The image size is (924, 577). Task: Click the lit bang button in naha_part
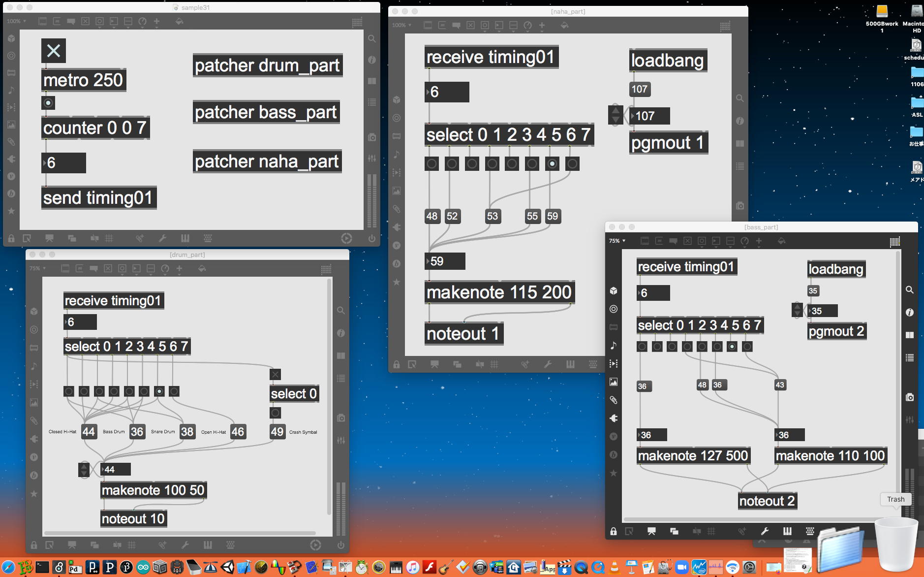coord(552,164)
